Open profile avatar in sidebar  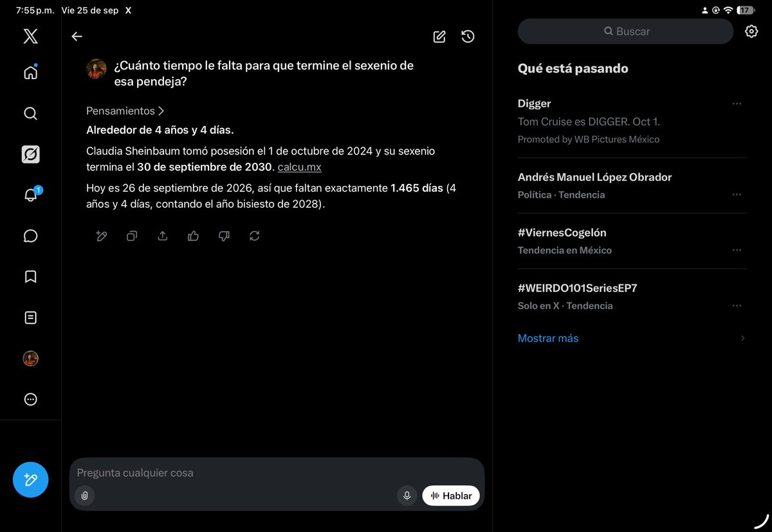30,359
